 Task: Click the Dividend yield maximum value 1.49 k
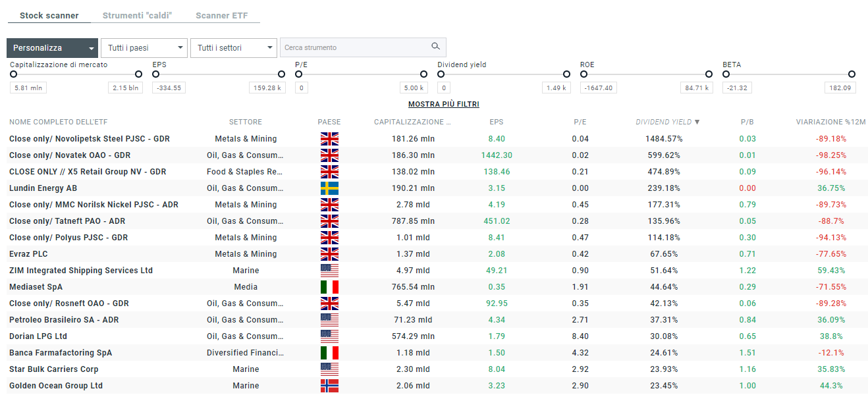click(x=556, y=88)
